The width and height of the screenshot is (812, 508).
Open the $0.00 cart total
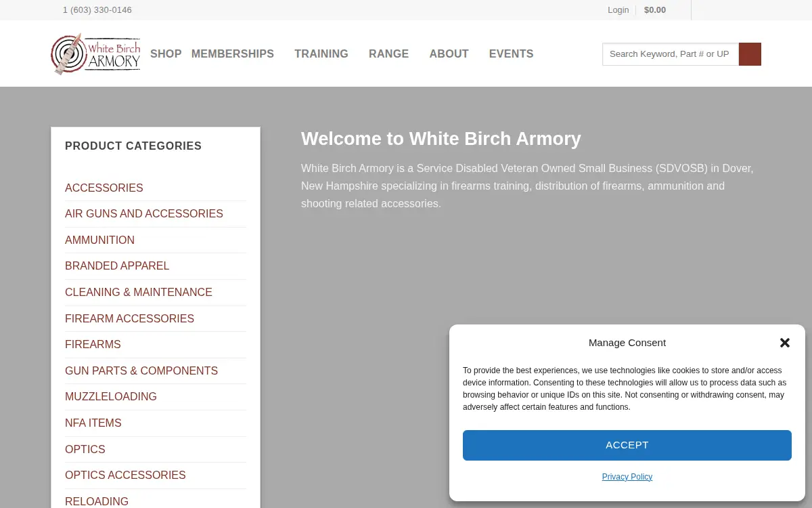[655, 10]
